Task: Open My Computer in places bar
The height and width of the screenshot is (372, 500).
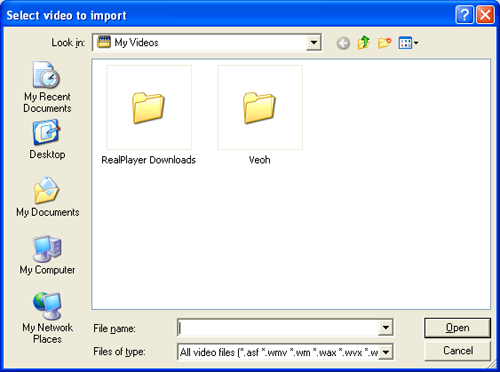Action: (47, 255)
